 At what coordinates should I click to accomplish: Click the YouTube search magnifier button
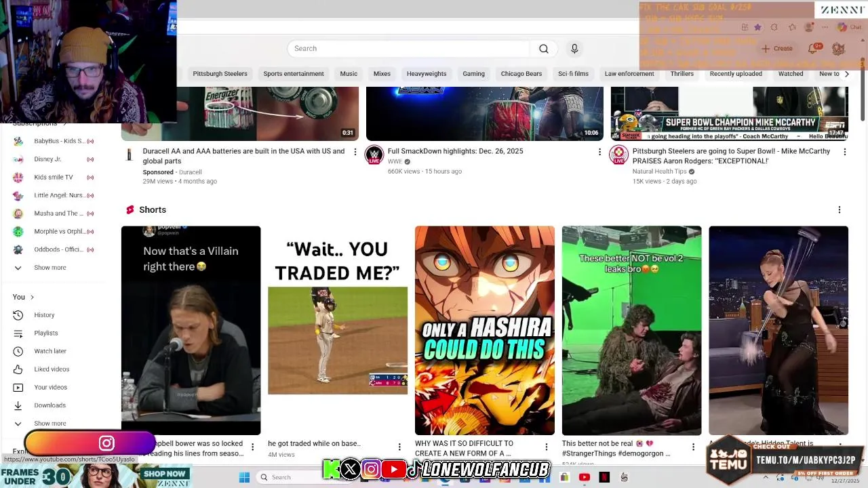click(x=543, y=49)
